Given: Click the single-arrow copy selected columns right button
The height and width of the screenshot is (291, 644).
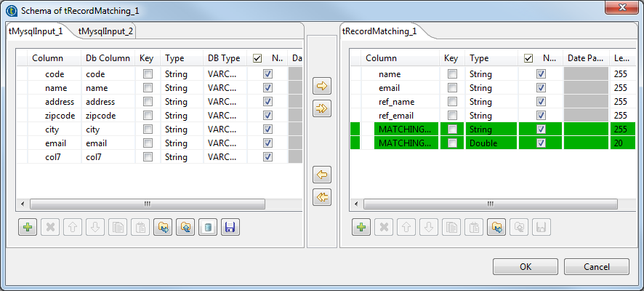Looking at the screenshot, I should coord(321,87).
